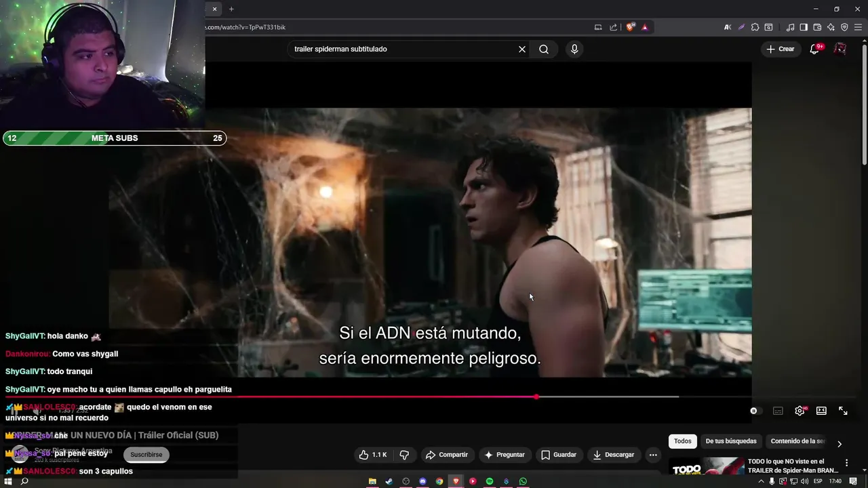
Task: Open Google Chrome from the taskbar
Action: pos(439,481)
